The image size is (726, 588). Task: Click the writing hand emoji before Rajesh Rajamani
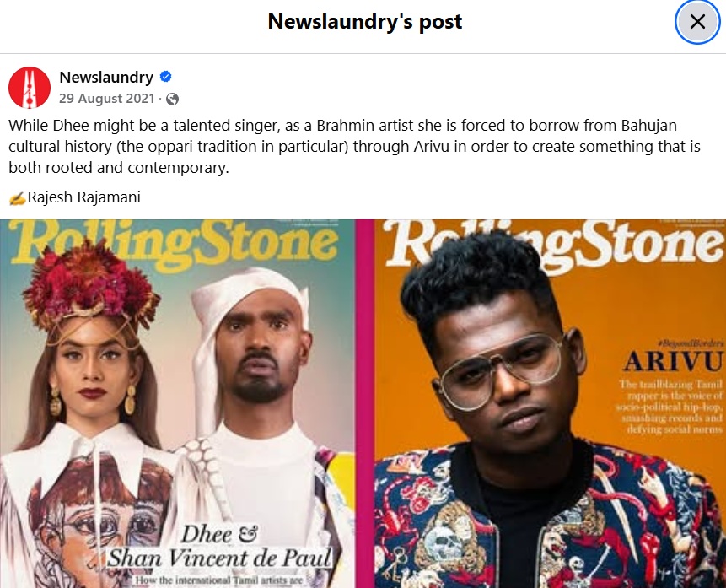17,198
